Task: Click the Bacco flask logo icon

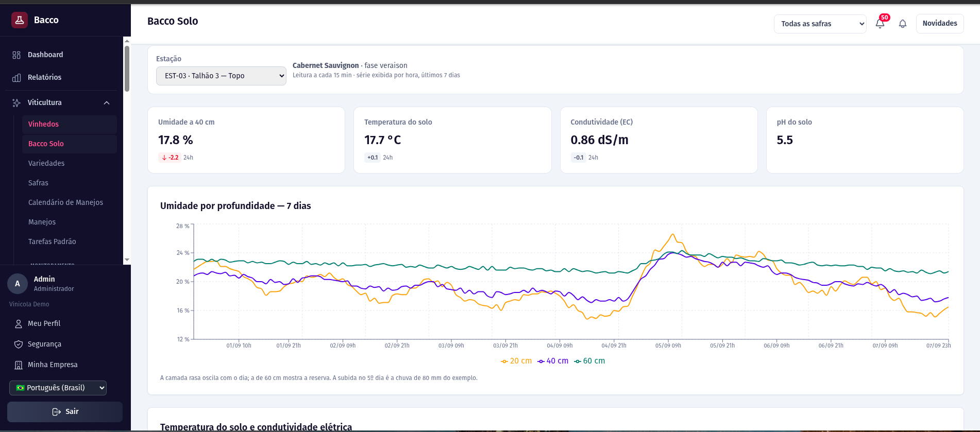Action: click(20, 20)
